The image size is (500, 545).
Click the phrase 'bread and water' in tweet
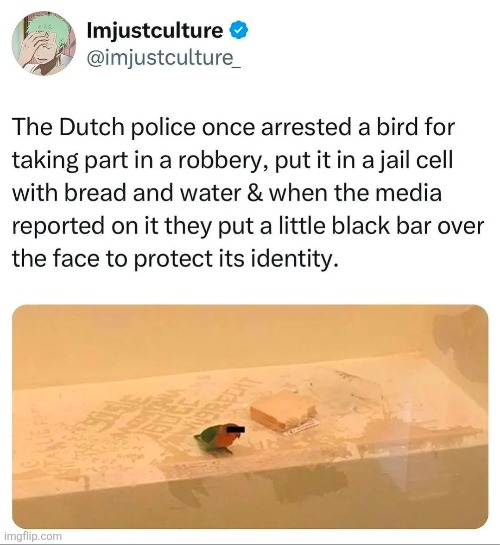[153, 193]
